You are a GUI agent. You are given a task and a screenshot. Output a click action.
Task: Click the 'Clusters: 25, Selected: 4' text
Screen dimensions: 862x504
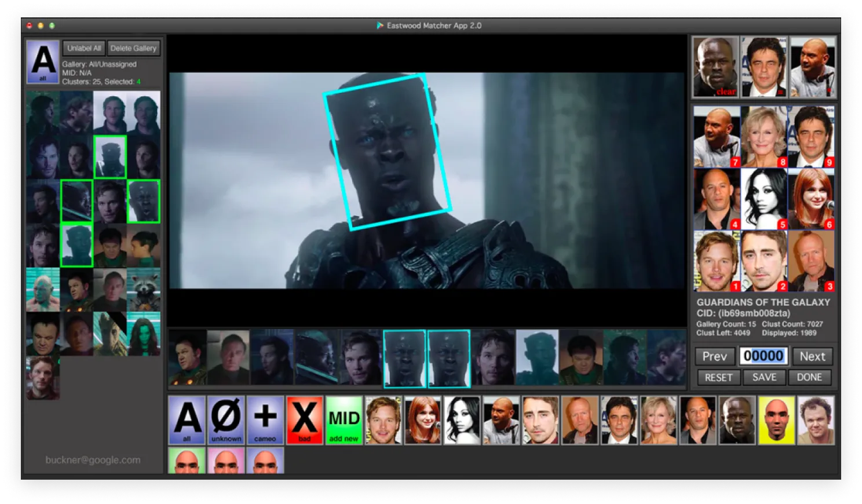(101, 82)
